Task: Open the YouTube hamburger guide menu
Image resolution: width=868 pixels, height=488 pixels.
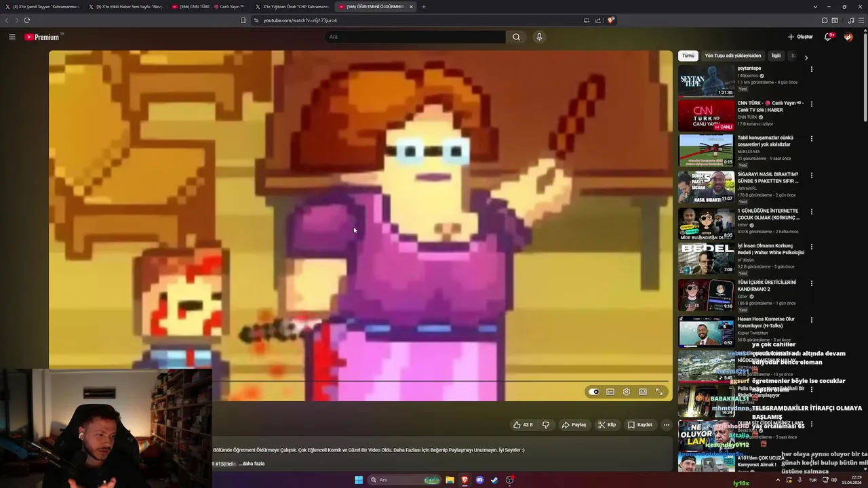Action: tap(12, 37)
